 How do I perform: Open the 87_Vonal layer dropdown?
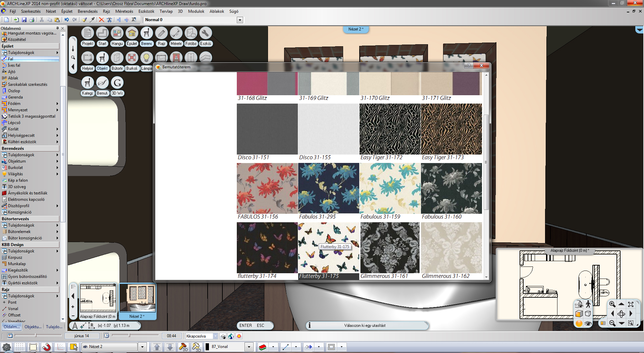[x=249, y=347]
